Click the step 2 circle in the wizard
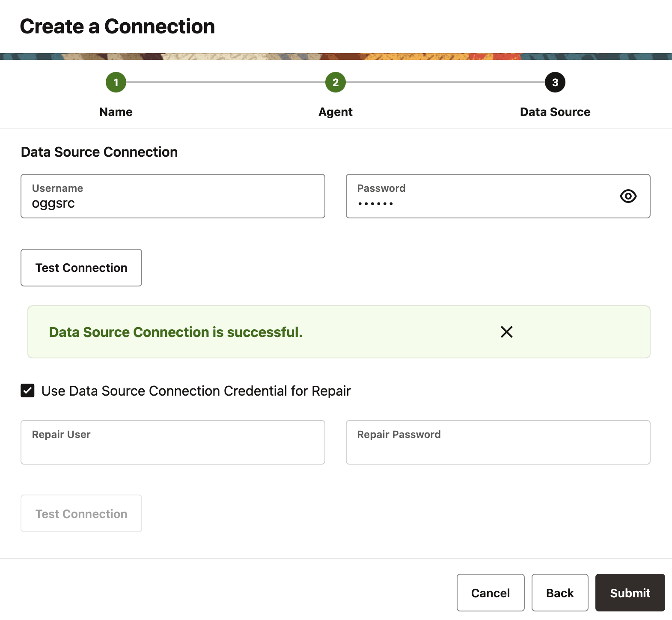 (x=336, y=82)
